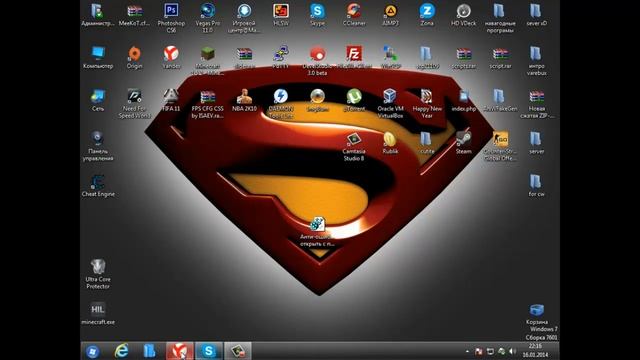Viewport: 640px width, 360px height.
Task: Open the Администратор user folder icon
Action: [98, 11]
